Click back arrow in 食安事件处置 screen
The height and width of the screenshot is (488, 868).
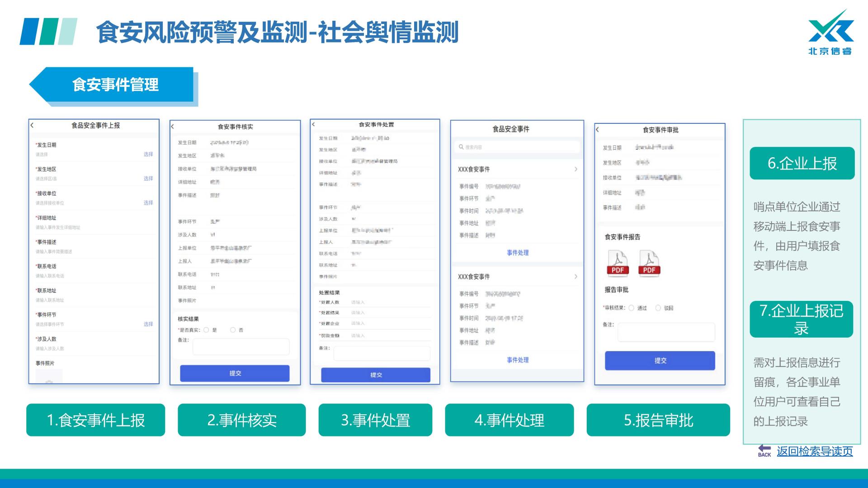[x=313, y=124]
